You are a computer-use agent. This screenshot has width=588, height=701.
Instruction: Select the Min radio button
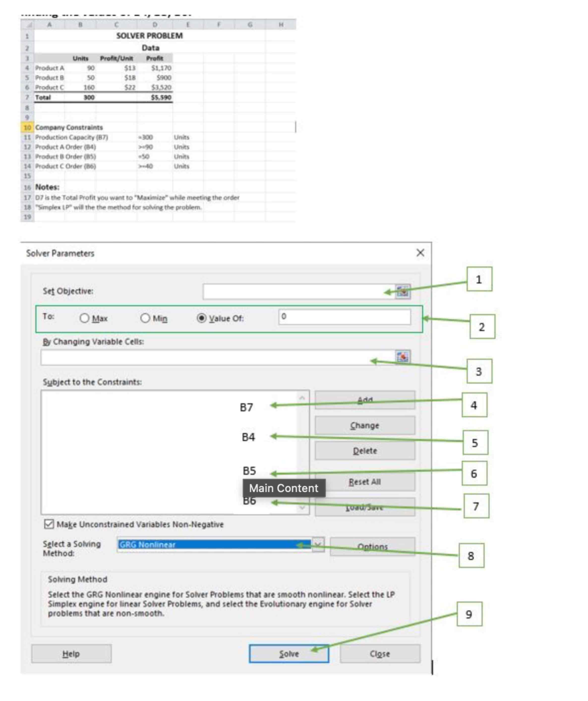coord(145,318)
